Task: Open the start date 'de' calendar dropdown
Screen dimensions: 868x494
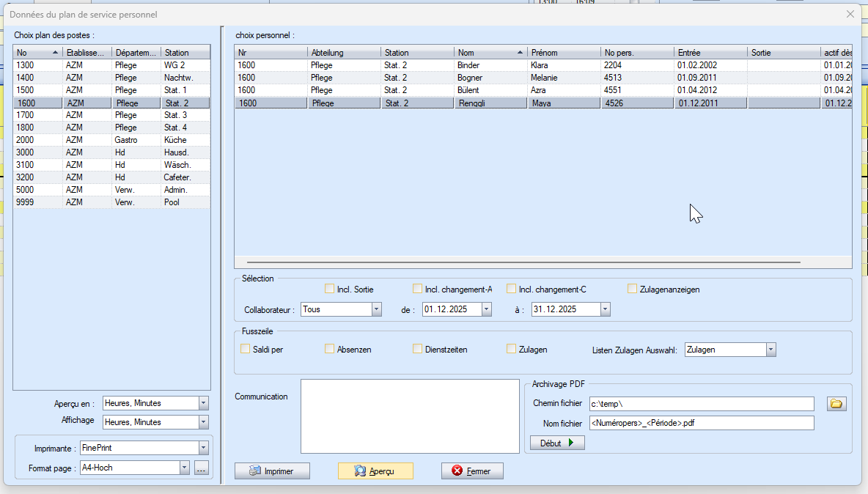Action: pyautogui.click(x=486, y=309)
